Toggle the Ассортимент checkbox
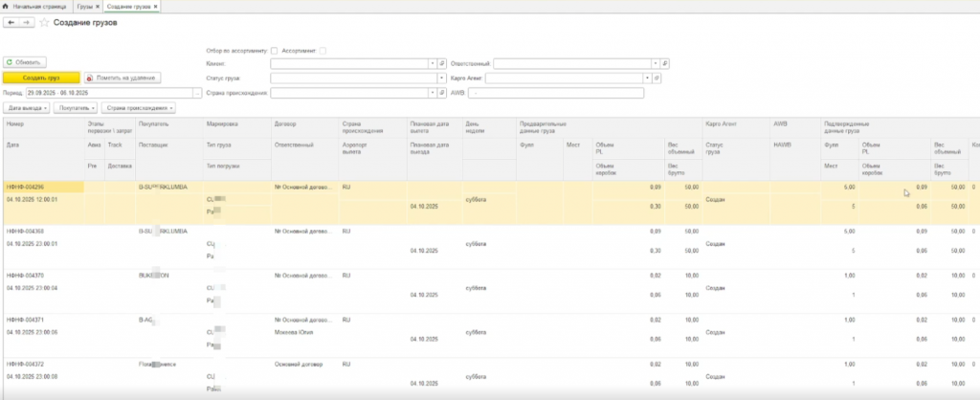This screenshot has width=980, height=400. tap(323, 51)
